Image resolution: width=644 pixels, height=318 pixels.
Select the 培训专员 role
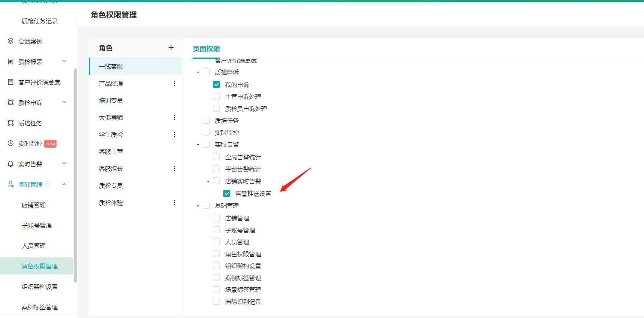click(x=135, y=100)
